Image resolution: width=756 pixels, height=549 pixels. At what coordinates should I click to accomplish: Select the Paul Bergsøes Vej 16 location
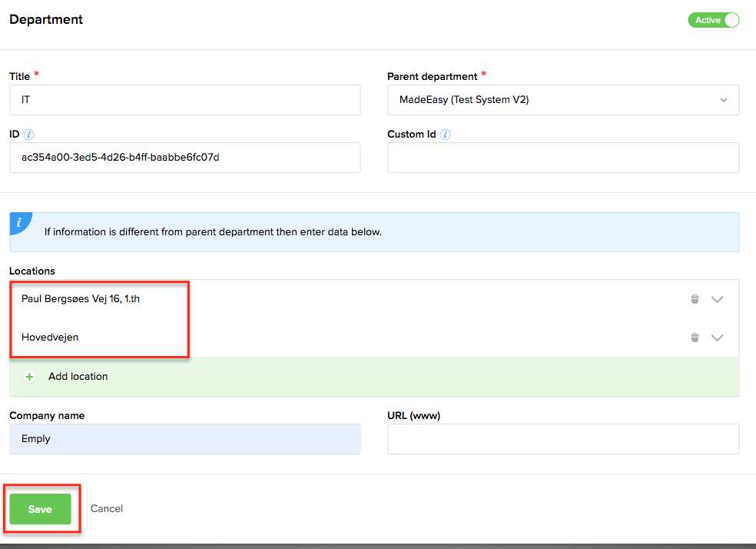tap(81, 299)
